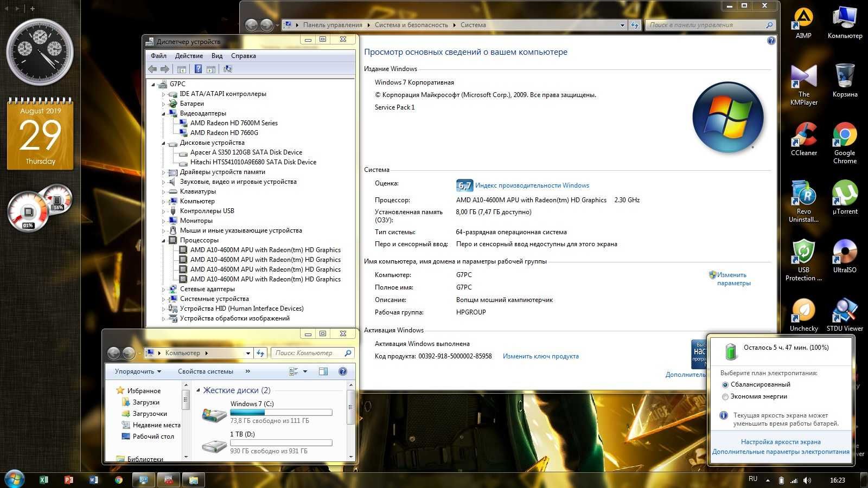
Task: Open Упорядочить dropdown menu
Action: click(138, 371)
